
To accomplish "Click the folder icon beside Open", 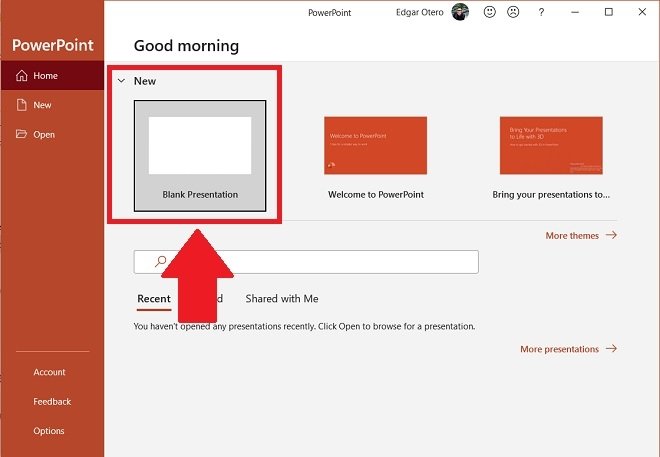I will click(x=21, y=134).
